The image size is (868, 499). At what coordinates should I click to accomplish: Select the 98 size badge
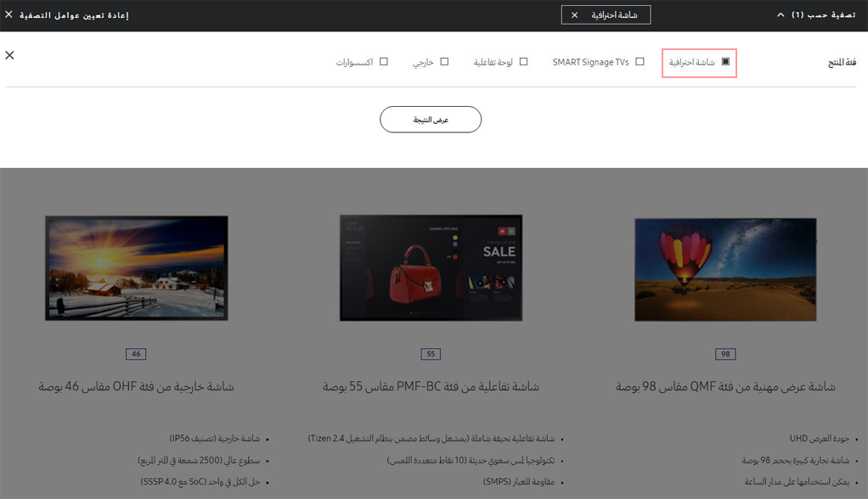[x=725, y=354]
